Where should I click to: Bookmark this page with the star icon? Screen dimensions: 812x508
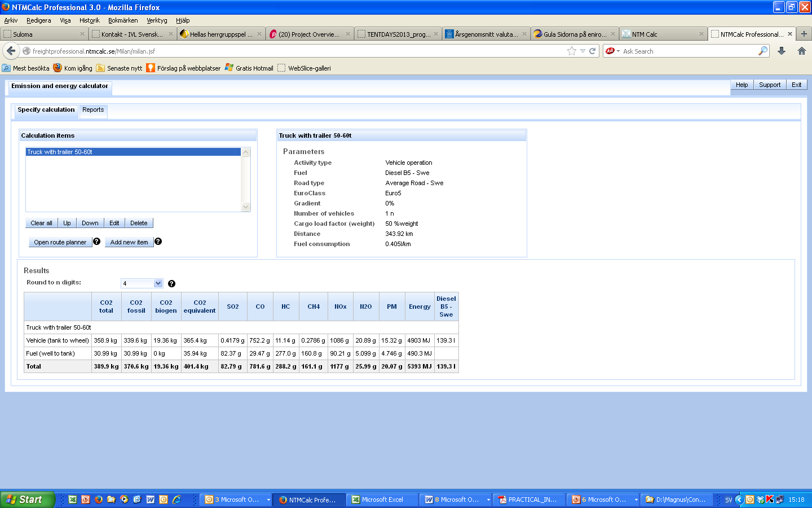tap(572, 51)
